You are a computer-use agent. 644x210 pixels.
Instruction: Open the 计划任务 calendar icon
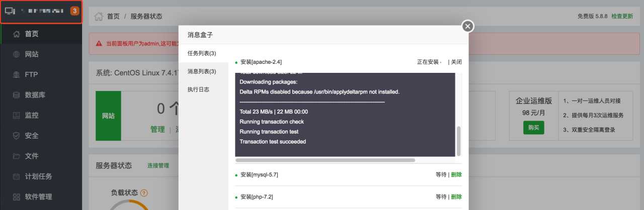pyautogui.click(x=17, y=176)
